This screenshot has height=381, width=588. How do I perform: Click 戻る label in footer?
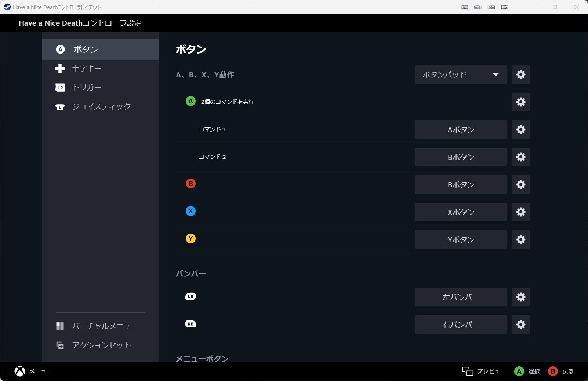click(567, 371)
